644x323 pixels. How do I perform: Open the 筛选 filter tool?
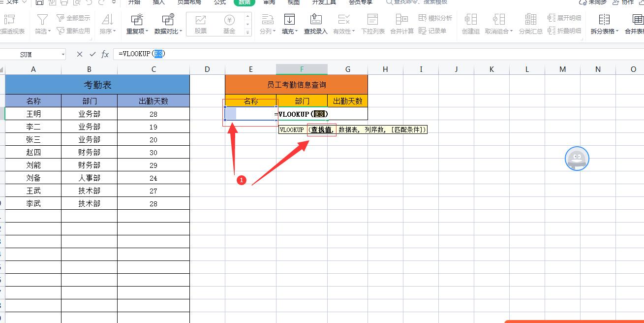pyautogui.click(x=43, y=24)
